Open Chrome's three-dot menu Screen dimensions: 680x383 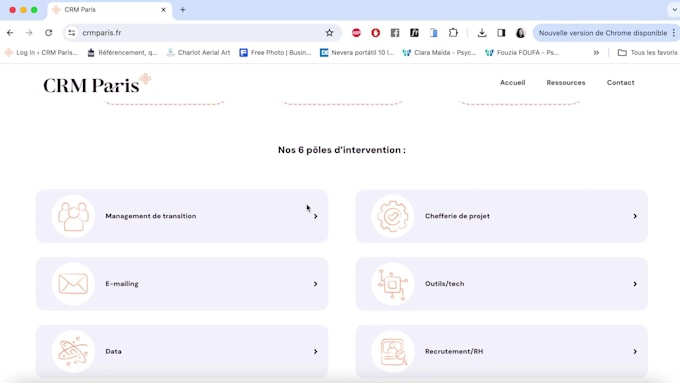click(673, 33)
